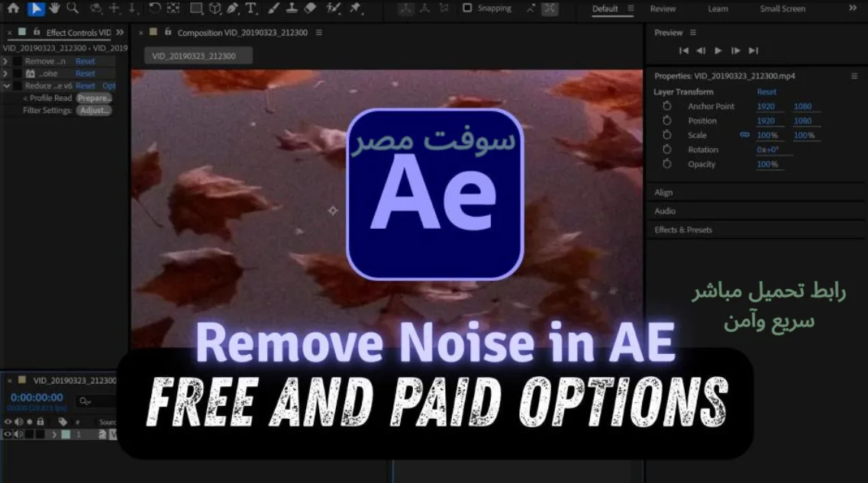This screenshot has height=483, width=868.
Task: Click Opt link on Reduce Noise
Action: 109,85
